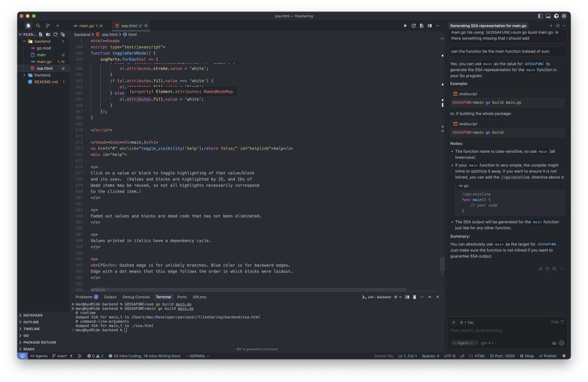Screen dimensions: 588x382
Task: Click New Folder icon in explorer header
Action: (x=48, y=35)
